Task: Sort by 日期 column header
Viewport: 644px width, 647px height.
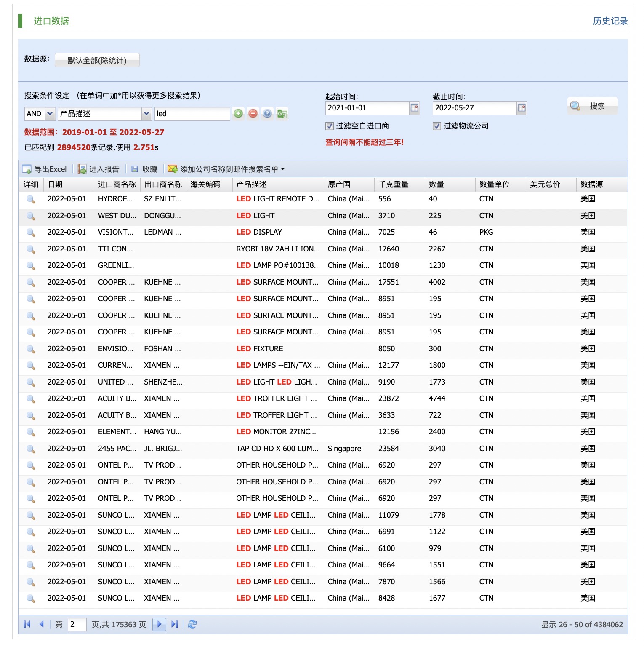Action: (x=69, y=184)
